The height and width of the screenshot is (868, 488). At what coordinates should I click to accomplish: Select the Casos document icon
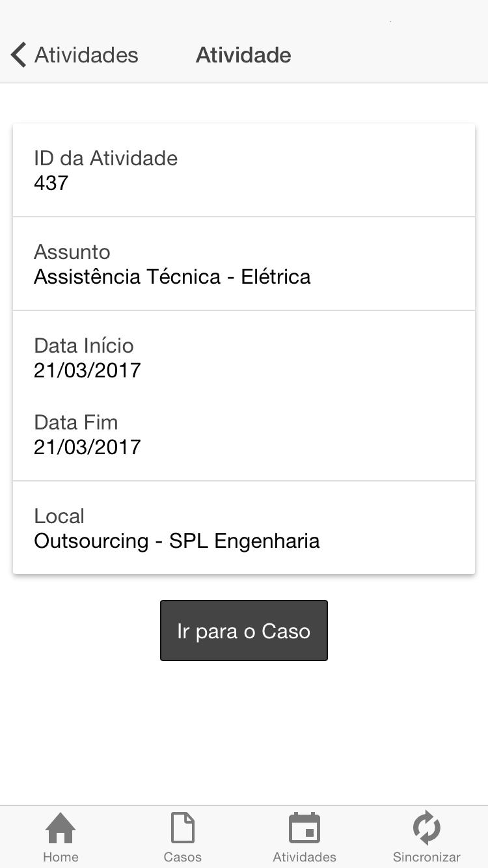pos(182,828)
